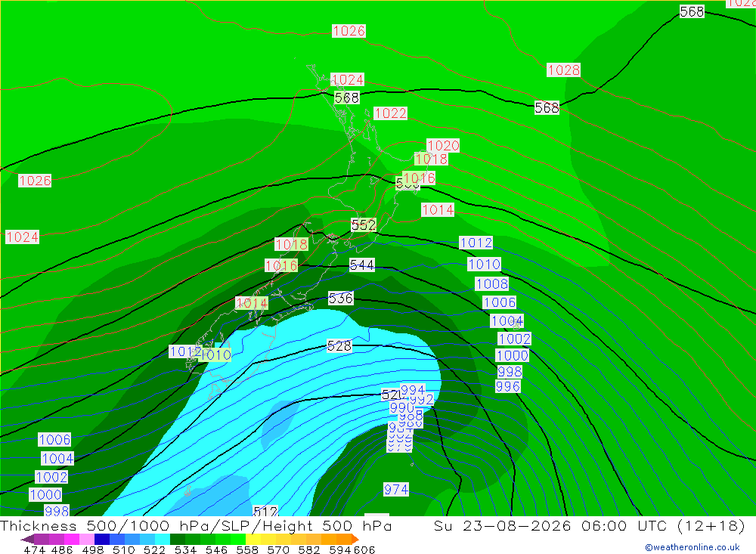Click the 'Thickness 500/1000 hPa/SLP/Height 500 hPa' title
Screen dimensions: 756x554
pos(197,526)
